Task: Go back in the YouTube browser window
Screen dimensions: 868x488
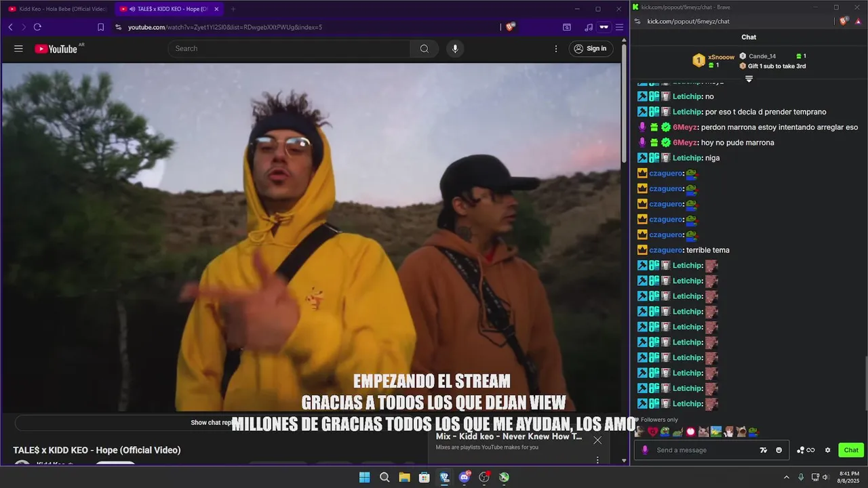Action: [11, 27]
